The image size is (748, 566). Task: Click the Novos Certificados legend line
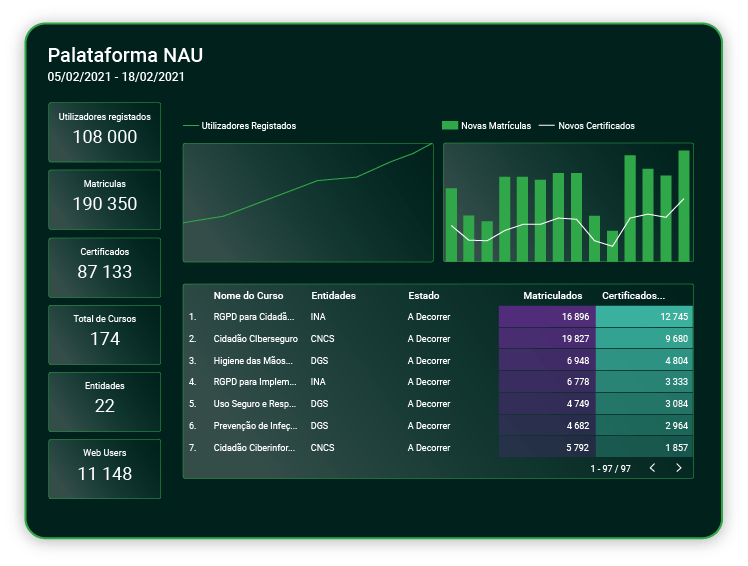click(x=547, y=126)
